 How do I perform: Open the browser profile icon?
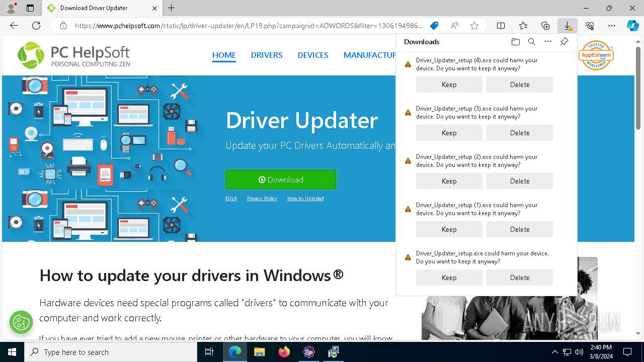[11, 8]
